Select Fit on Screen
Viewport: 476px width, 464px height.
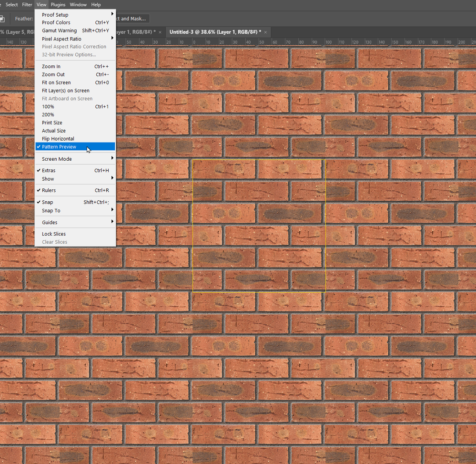75,82
